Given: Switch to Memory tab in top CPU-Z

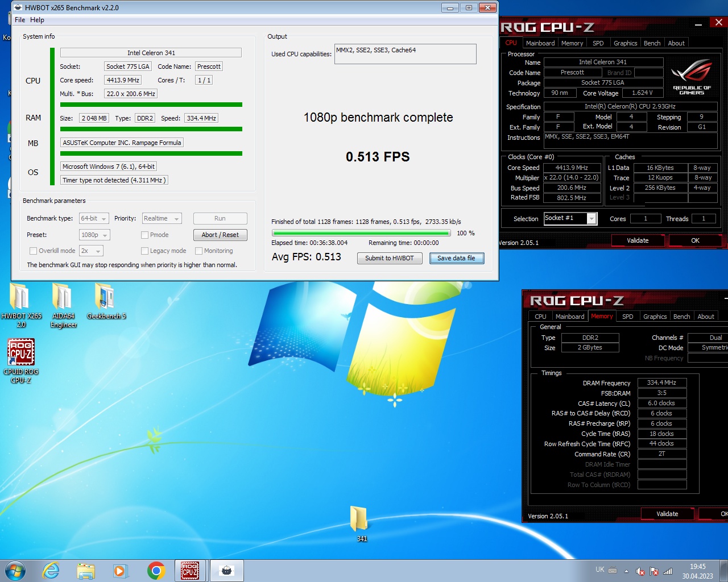Looking at the screenshot, I should 572,43.
